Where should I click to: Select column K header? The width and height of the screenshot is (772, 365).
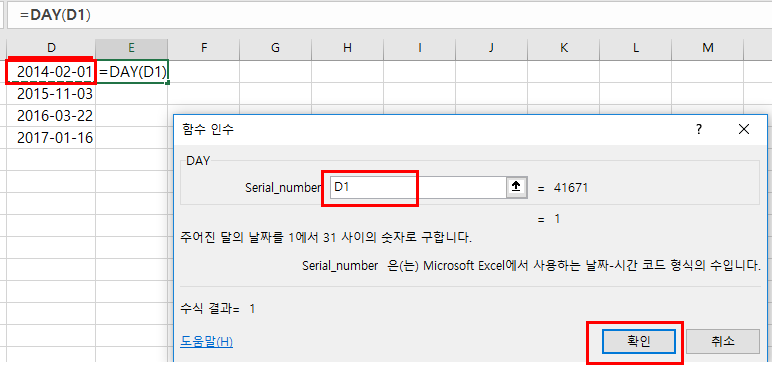tap(563, 48)
